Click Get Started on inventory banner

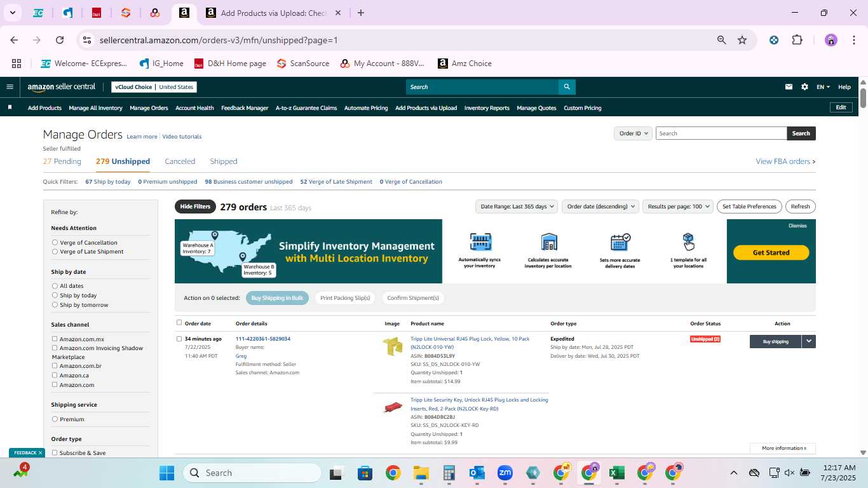(x=771, y=252)
